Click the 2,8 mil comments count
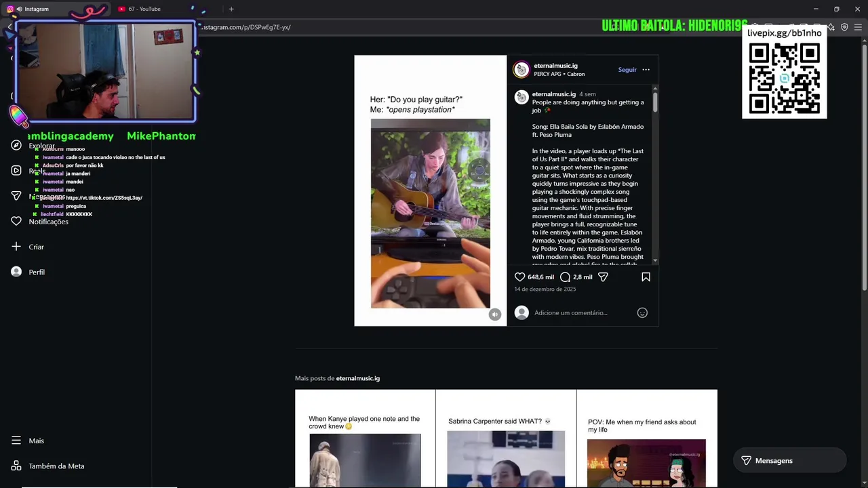868x488 pixels. click(583, 277)
